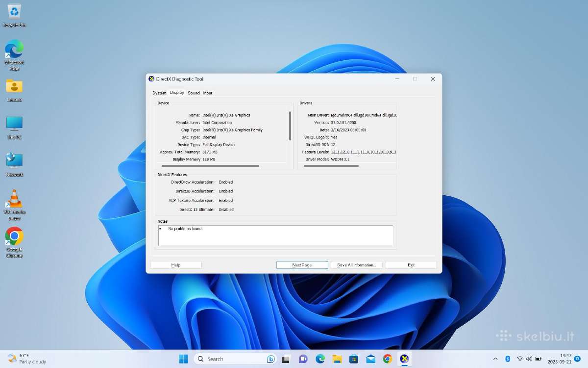Open the Recycle Bin desktop icon
The width and height of the screenshot is (588, 368).
pyautogui.click(x=14, y=15)
